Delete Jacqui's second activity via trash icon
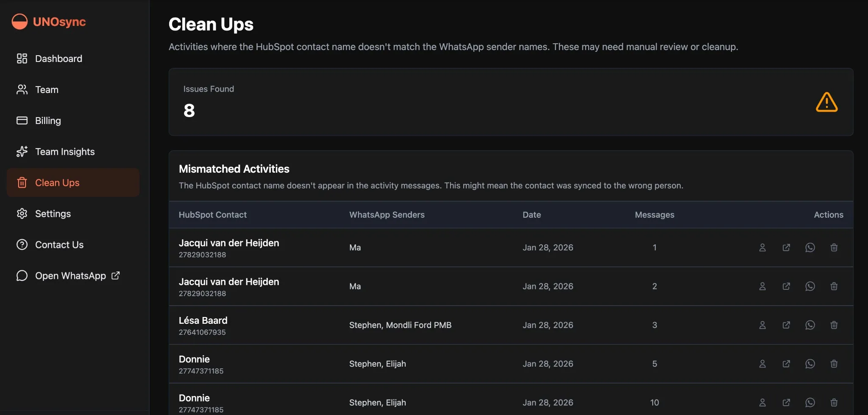 point(834,286)
